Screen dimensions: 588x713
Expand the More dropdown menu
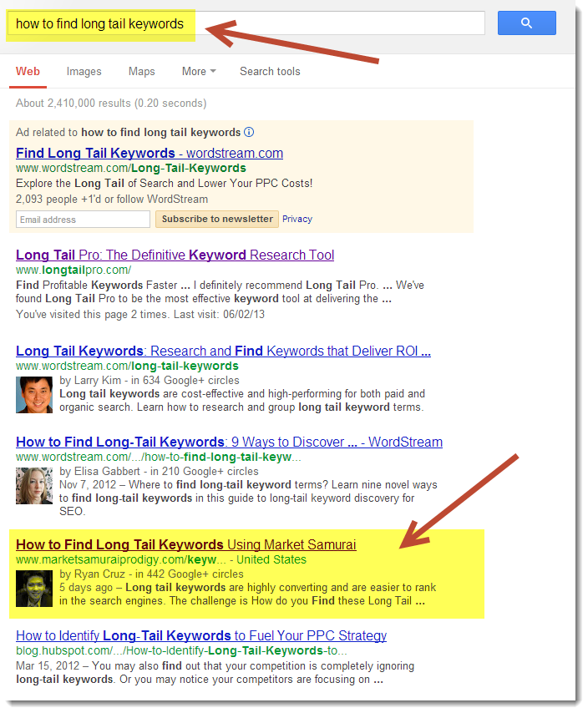point(199,72)
